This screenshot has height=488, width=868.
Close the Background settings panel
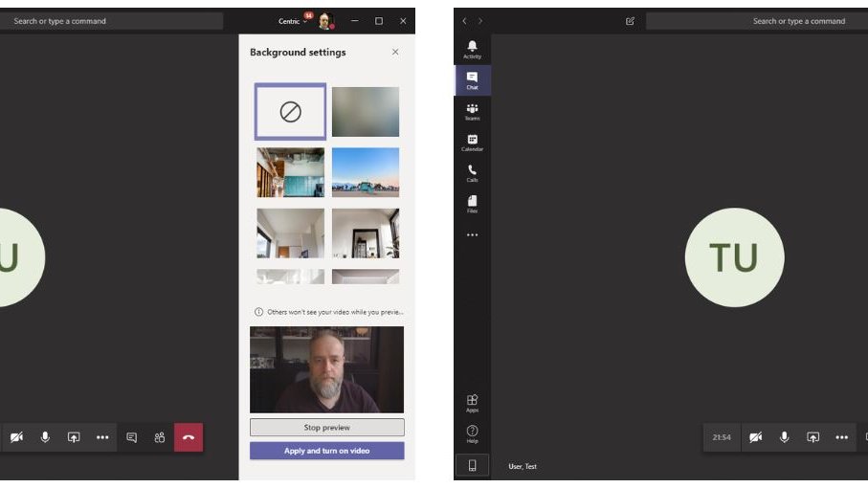click(x=395, y=52)
